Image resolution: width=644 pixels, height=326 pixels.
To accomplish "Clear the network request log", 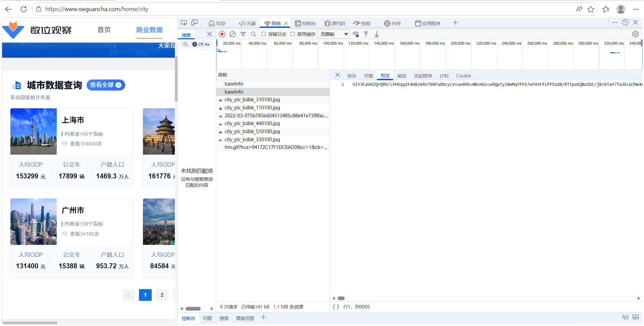I will coord(232,34).
